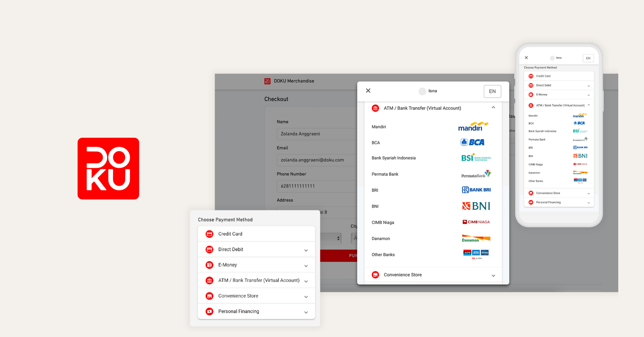This screenshot has width=644, height=337.
Task: Tap Permata Bank row label on the phone mockup
Action: click(x=537, y=140)
